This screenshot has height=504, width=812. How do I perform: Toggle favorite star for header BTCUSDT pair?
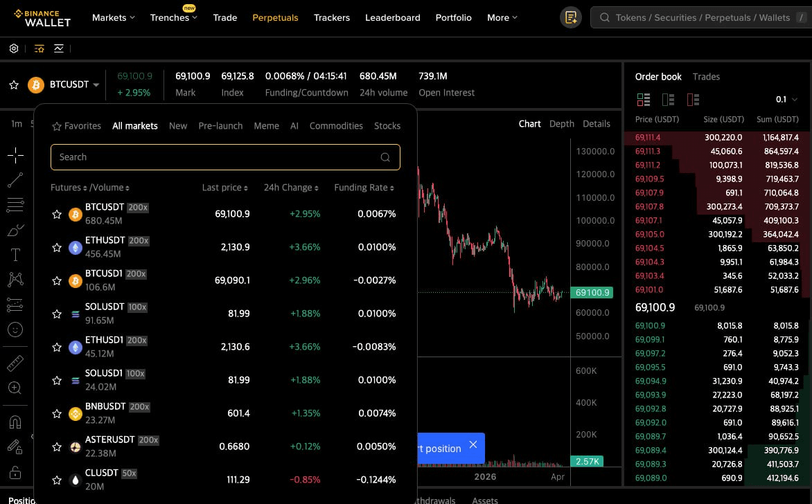point(14,84)
